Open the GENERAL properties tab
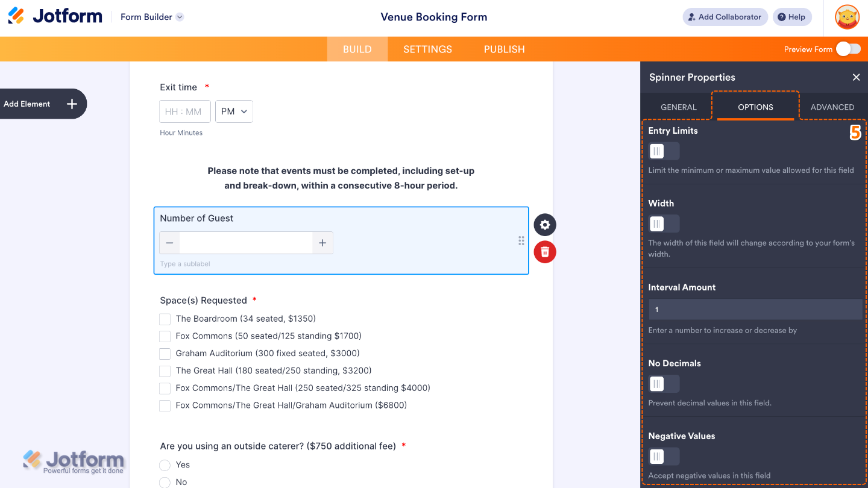 point(679,107)
